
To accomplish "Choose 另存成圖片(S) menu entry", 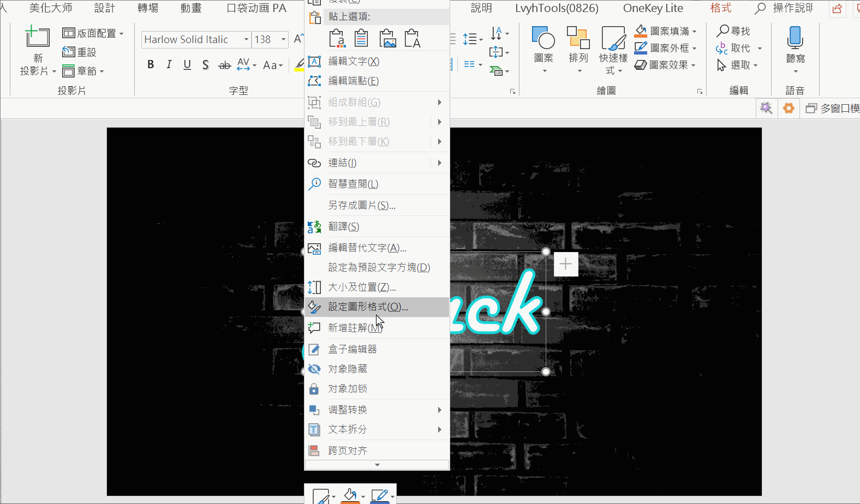I will click(x=377, y=205).
